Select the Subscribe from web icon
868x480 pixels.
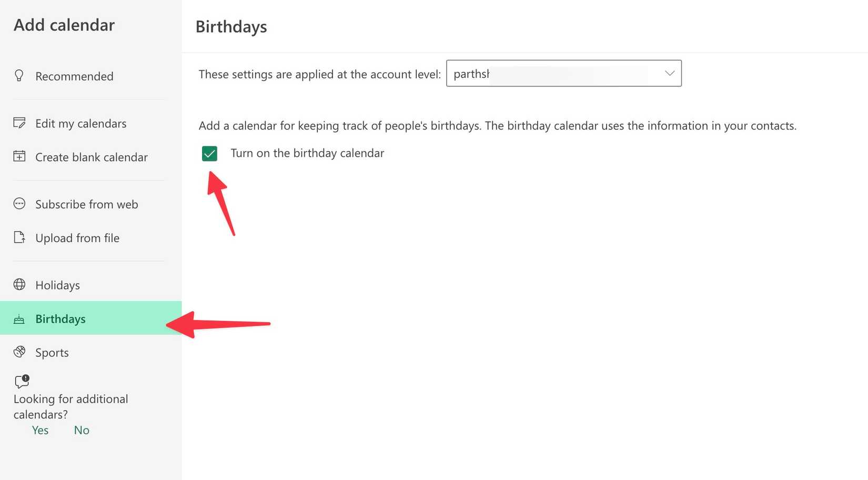tap(19, 204)
